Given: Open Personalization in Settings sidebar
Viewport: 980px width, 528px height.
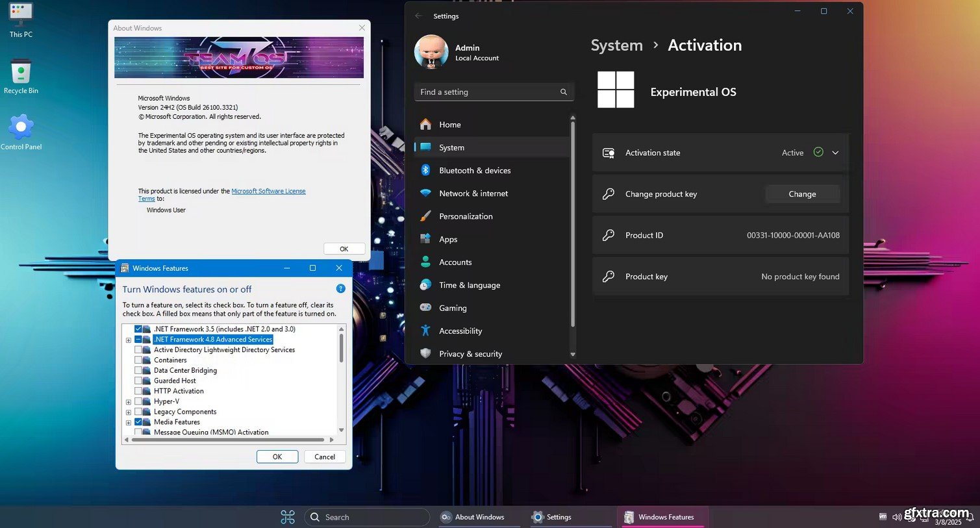Looking at the screenshot, I should (x=465, y=216).
